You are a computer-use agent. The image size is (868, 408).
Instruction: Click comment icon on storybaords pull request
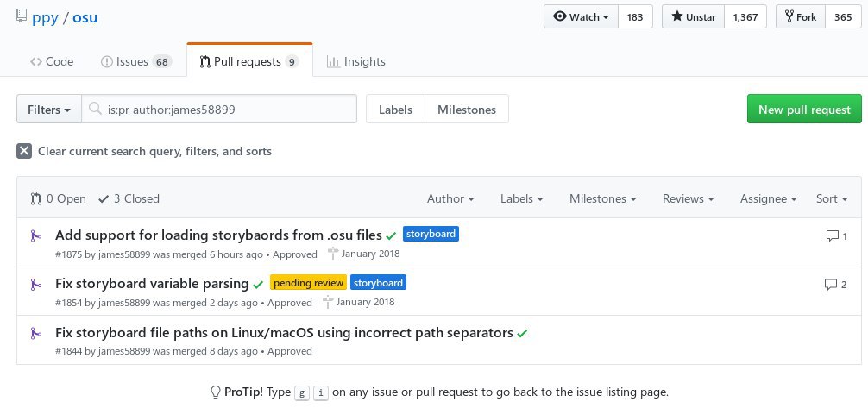click(832, 236)
